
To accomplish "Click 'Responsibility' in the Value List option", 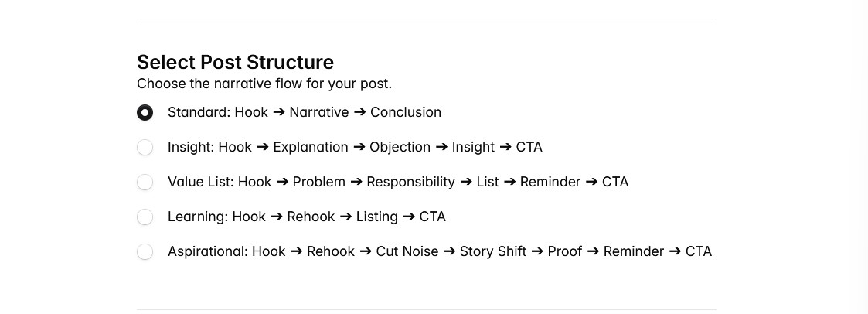I will tap(410, 182).
